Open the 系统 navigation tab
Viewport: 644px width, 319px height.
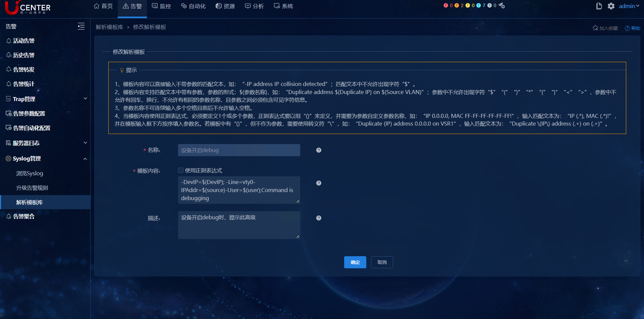(x=283, y=6)
